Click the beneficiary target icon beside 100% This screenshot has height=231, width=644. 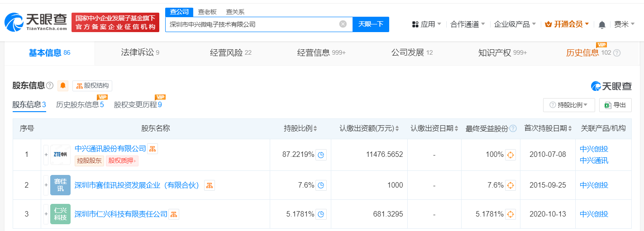pyautogui.click(x=510, y=155)
